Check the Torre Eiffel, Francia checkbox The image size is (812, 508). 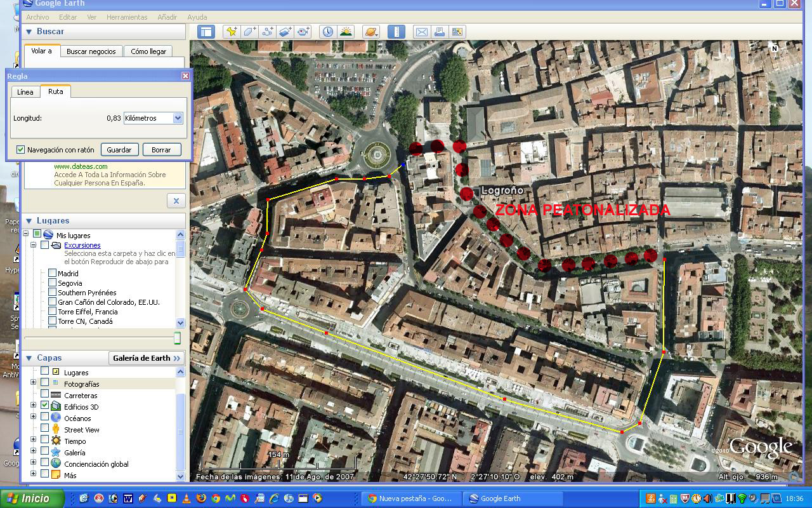[52, 312]
